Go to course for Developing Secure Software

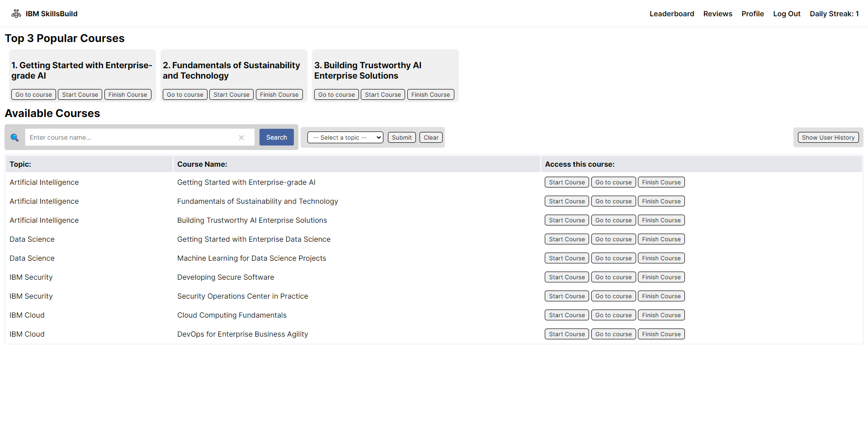[x=613, y=277]
